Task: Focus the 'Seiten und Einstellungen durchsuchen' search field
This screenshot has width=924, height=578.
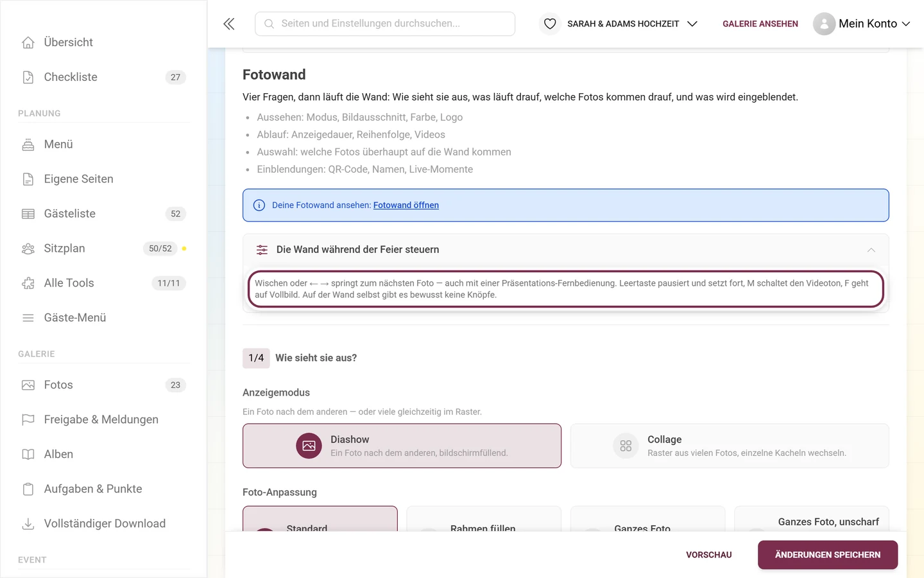Action: 385,24
